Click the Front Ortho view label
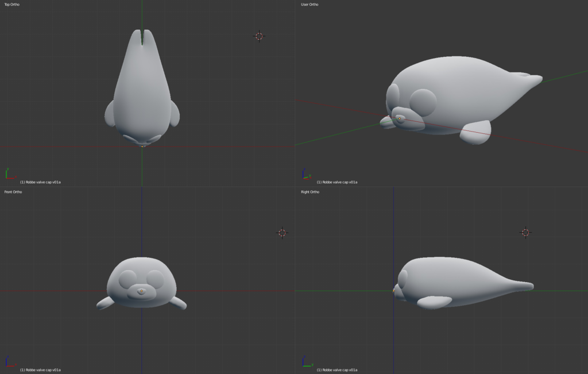The height and width of the screenshot is (374, 588). [13, 192]
